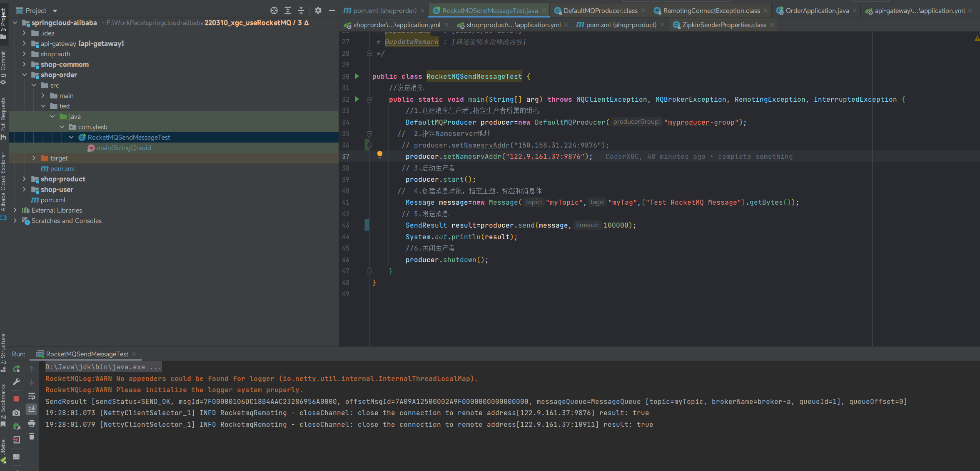This screenshot has height=471, width=980.
Task: Click Select Opened File target icon
Action: pos(274,11)
